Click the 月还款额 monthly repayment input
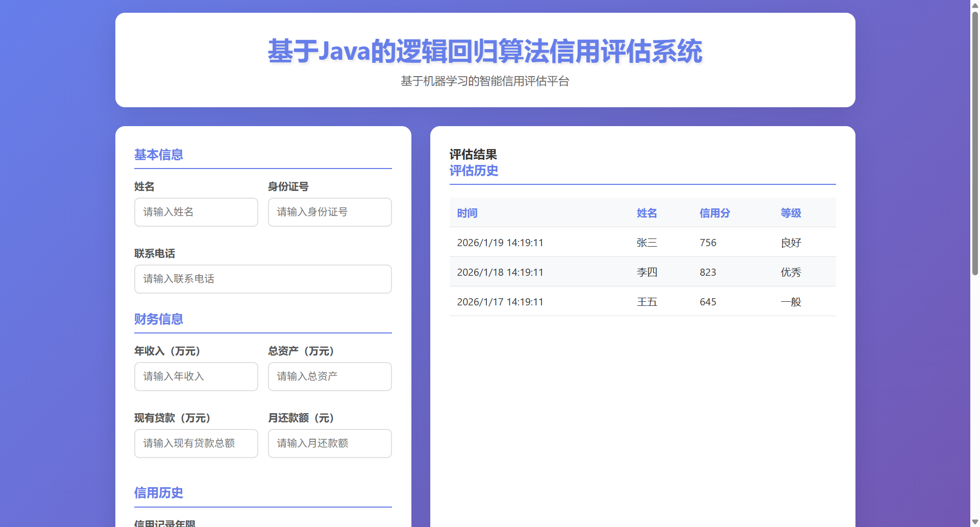The image size is (980, 527). click(330, 443)
